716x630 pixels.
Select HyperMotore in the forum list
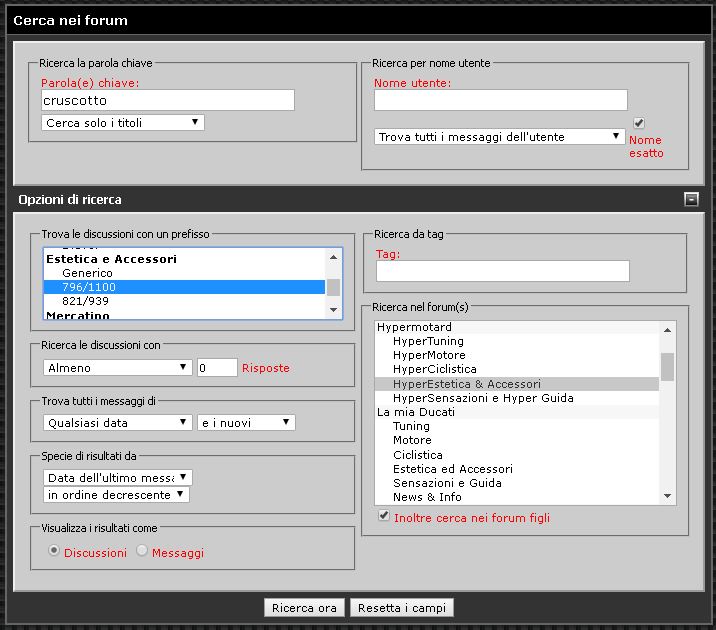tap(517, 355)
